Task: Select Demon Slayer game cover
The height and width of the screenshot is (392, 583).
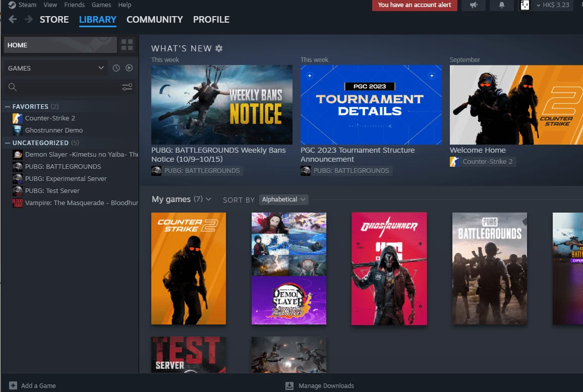Action: point(289,269)
